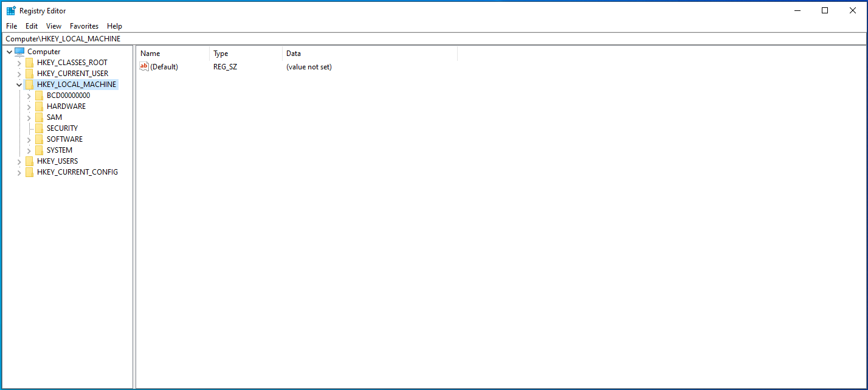Select the HARDWARE key label
Image resolution: width=868 pixels, height=390 pixels.
click(66, 106)
